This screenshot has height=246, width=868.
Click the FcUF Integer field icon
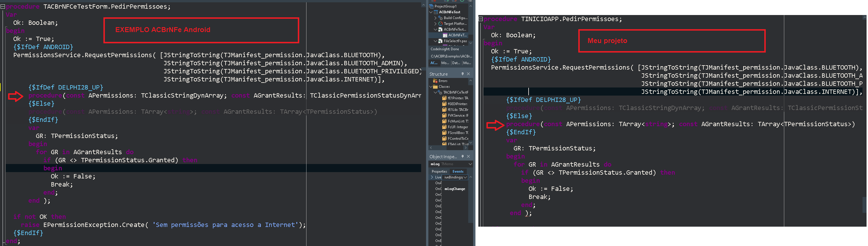pos(444,127)
